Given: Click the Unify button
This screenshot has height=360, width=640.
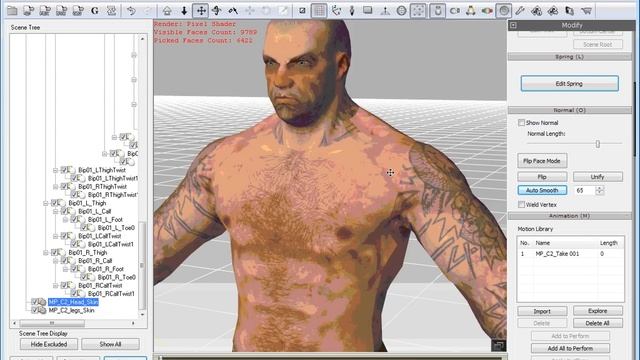Looking at the screenshot, I should (x=598, y=177).
